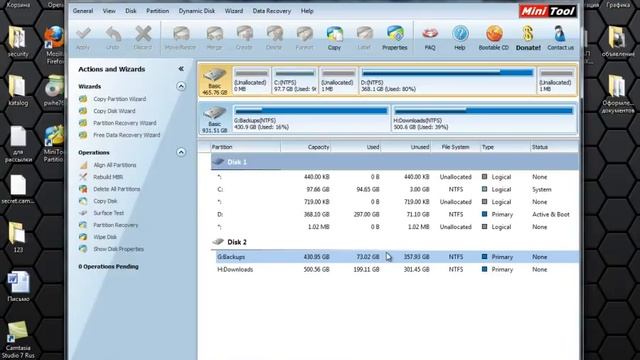Click the Format partition icon

point(304,38)
